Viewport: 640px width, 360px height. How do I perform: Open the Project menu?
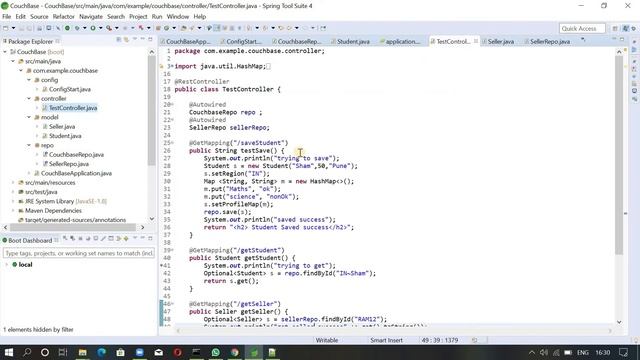pos(138,17)
